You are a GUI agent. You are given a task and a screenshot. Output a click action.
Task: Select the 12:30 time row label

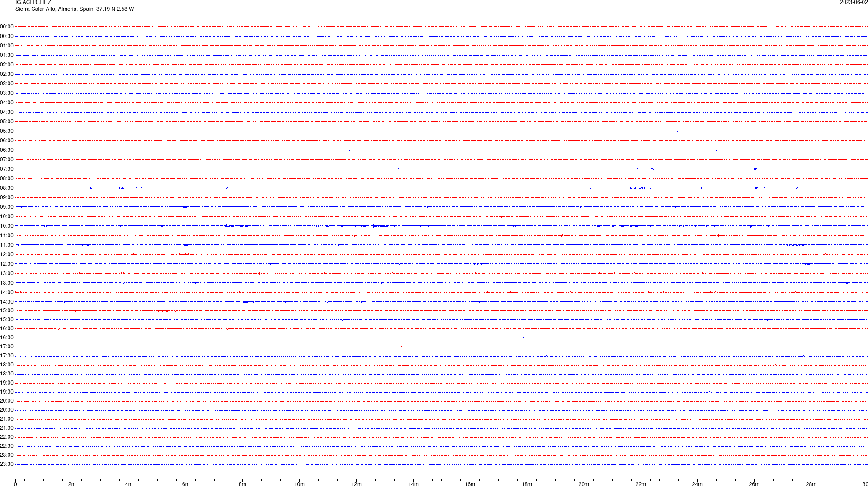point(7,264)
